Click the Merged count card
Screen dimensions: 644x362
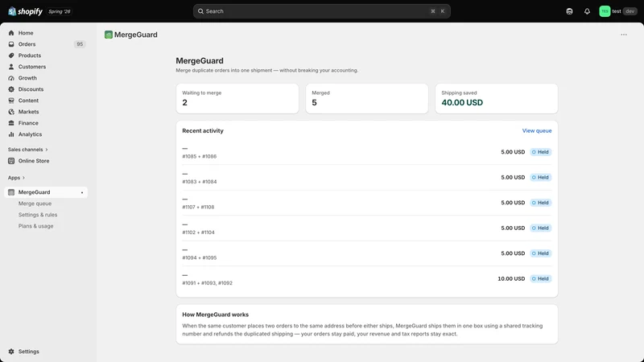pos(367,98)
